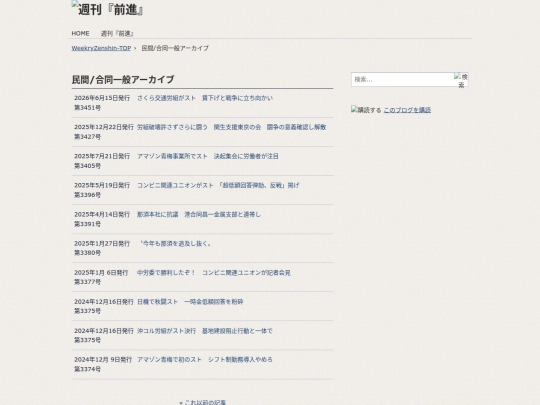
Task: Open article アマゾン青梅事業所でスト
Action: [x=208, y=156]
